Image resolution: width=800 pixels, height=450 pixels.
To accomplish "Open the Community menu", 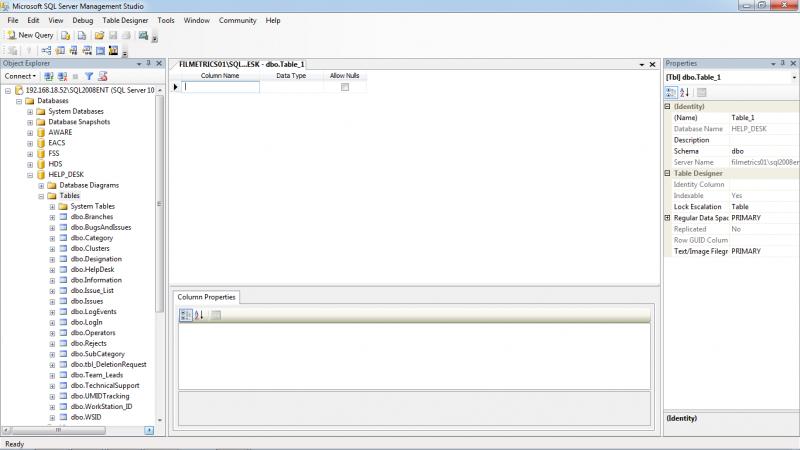I will coord(237,20).
